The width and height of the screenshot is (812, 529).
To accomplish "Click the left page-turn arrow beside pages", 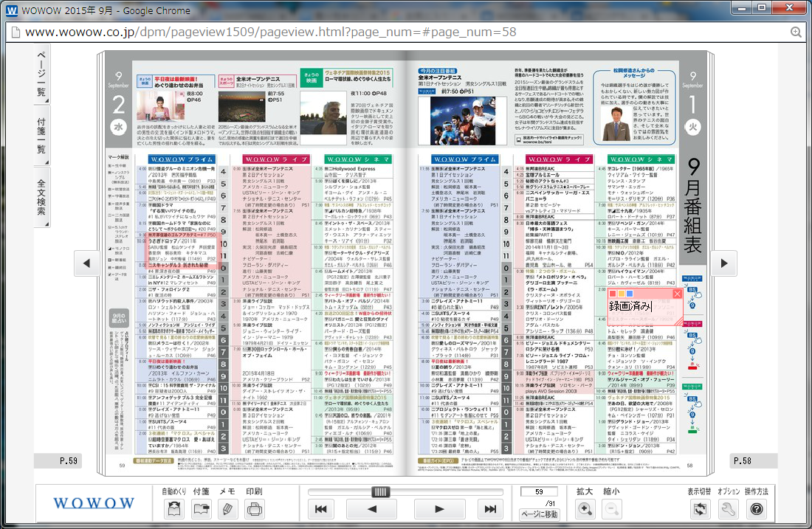I will pyautogui.click(x=86, y=263).
